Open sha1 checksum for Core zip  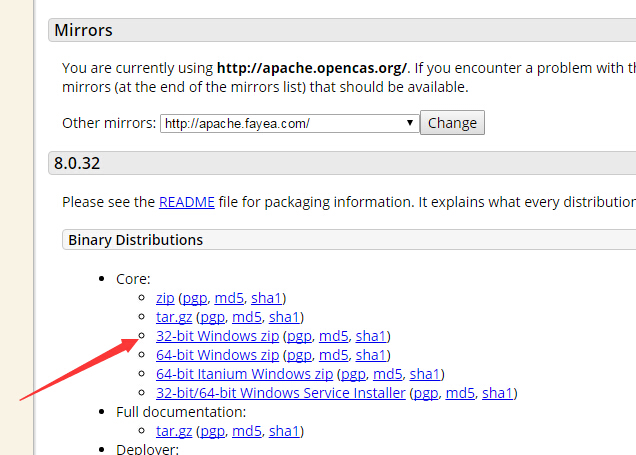(x=266, y=298)
